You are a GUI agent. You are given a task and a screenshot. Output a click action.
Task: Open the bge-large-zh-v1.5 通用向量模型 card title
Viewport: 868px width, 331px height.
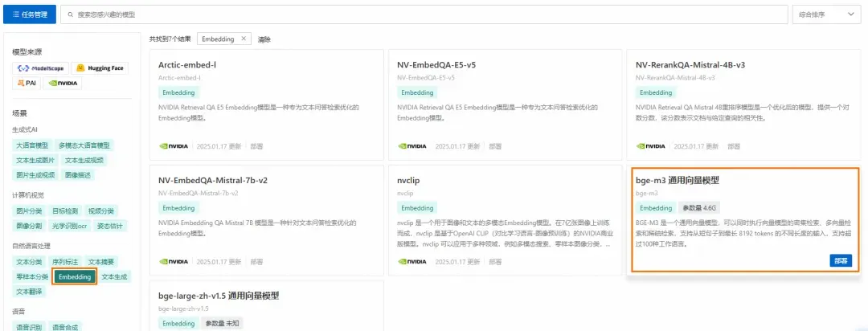(x=219, y=296)
